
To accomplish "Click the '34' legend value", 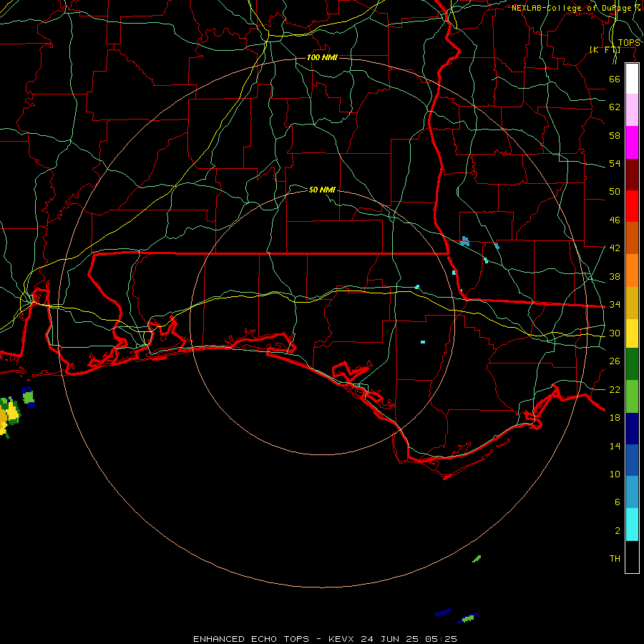I will (615, 304).
